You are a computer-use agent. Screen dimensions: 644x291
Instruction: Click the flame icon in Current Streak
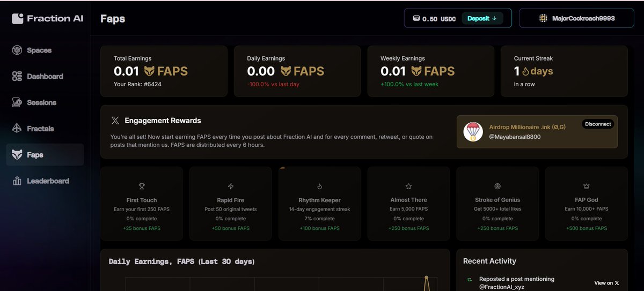tap(525, 71)
